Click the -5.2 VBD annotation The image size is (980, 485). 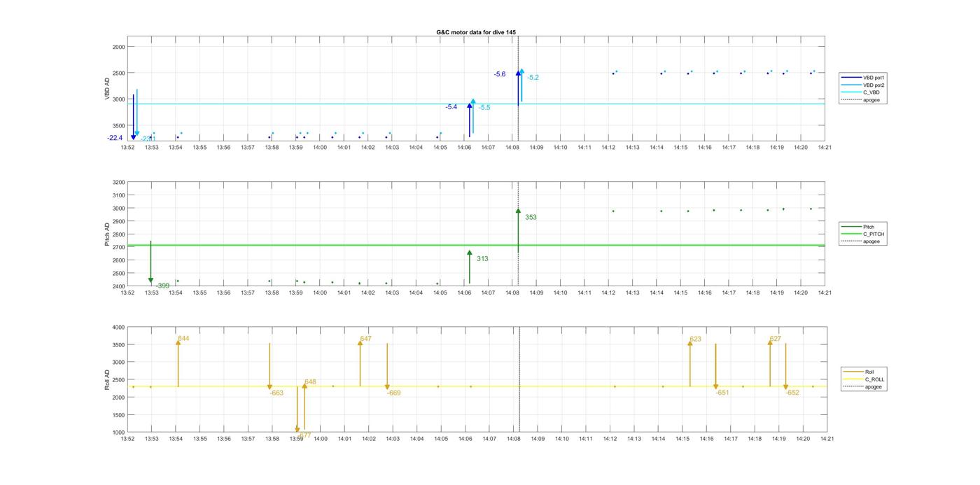click(x=533, y=78)
